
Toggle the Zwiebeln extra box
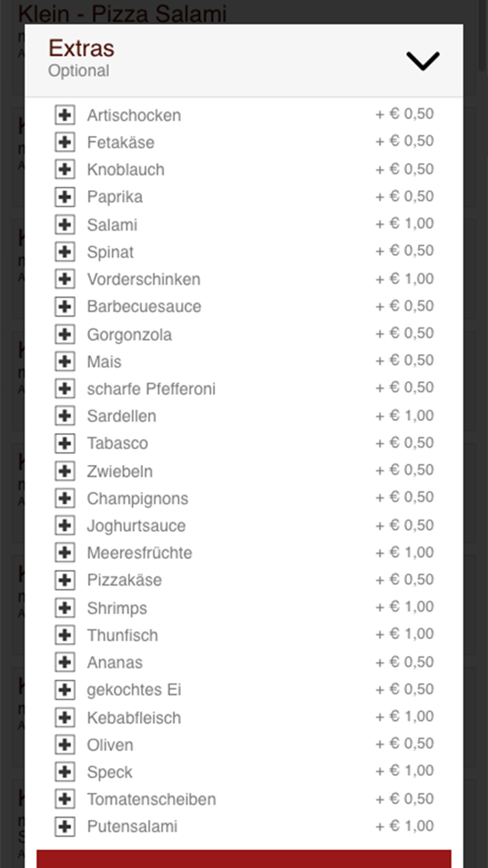[65, 471]
